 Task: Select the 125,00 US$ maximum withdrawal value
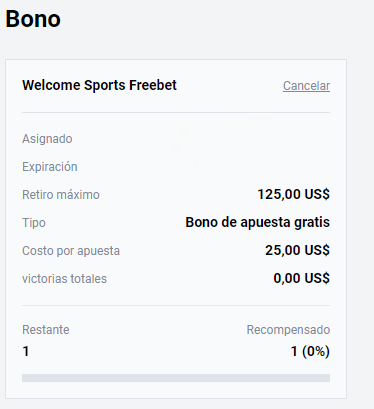294,194
